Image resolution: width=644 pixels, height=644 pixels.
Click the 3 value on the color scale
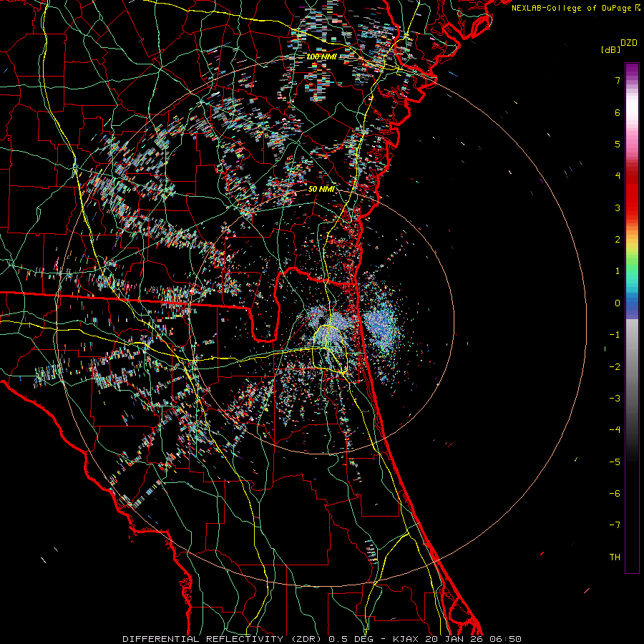click(618, 208)
